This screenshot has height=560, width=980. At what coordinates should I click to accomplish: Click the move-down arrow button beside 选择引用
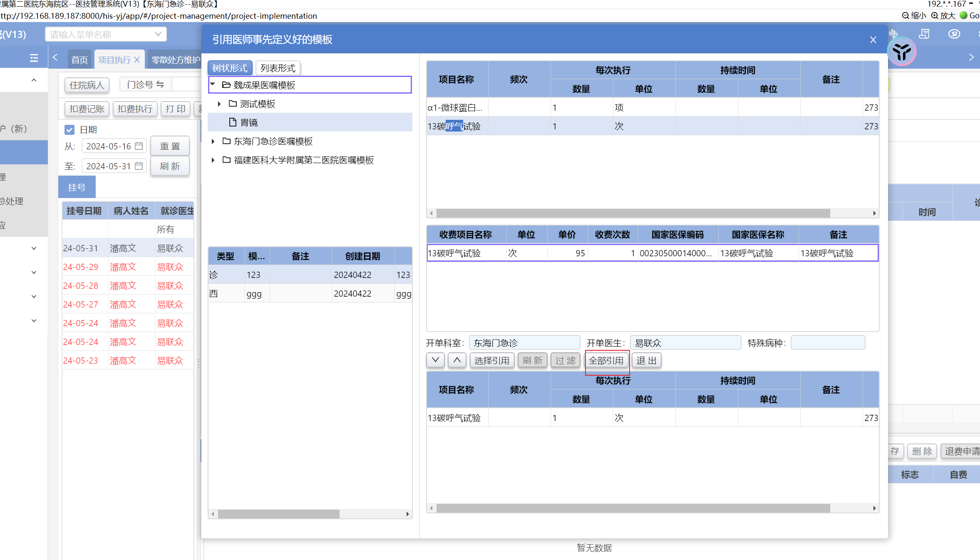435,360
